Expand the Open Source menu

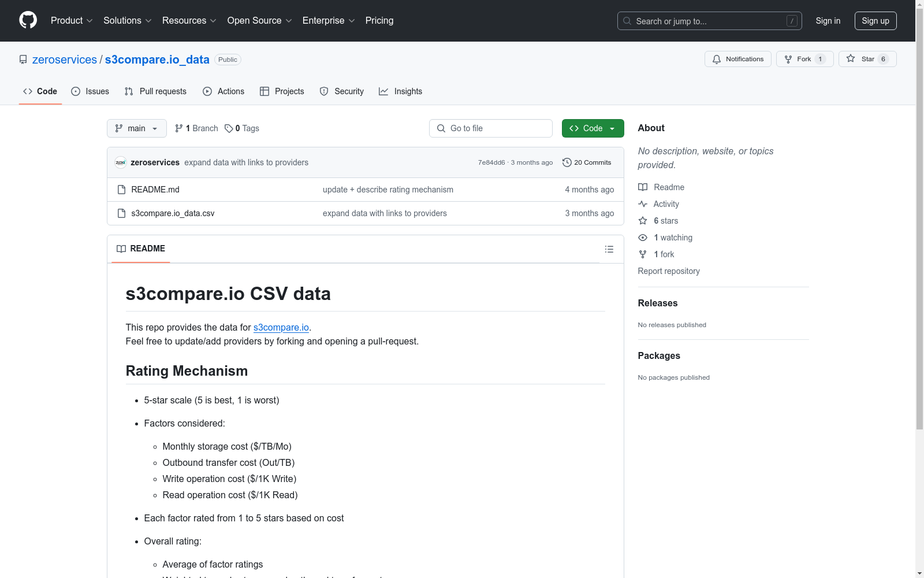click(x=260, y=21)
